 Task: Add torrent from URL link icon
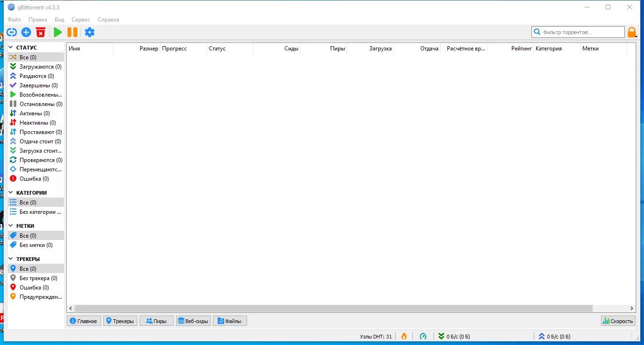pos(11,32)
